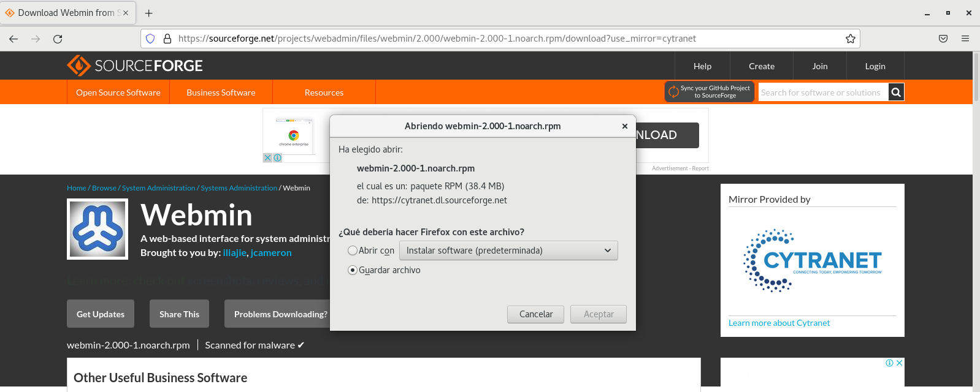
Task: Select the 'Guardar archivo' radio option
Action: [353, 270]
